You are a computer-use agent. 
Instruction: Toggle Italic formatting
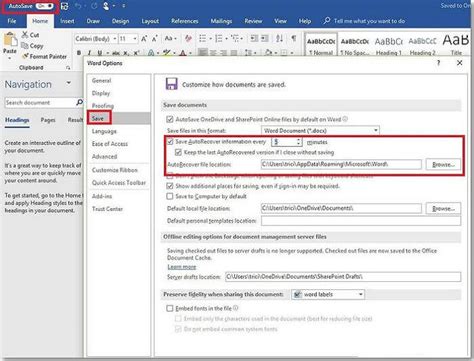pyautogui.click(x=89, y=53)
